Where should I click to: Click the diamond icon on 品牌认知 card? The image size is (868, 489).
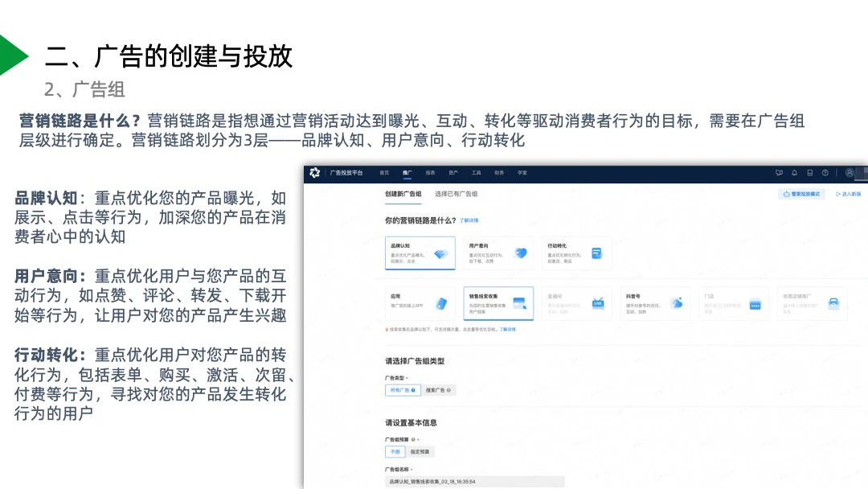(x=440, y=253)
